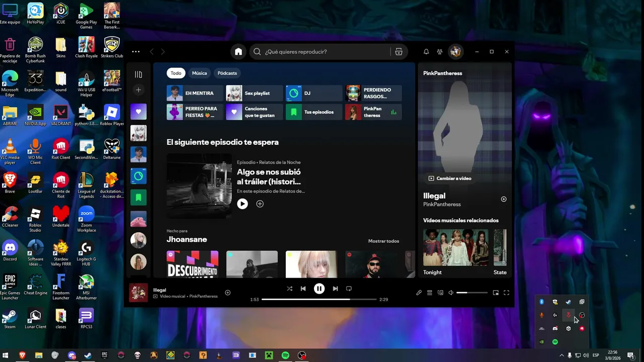Go to Spotify Home via the house icon

tap(238, 52)
